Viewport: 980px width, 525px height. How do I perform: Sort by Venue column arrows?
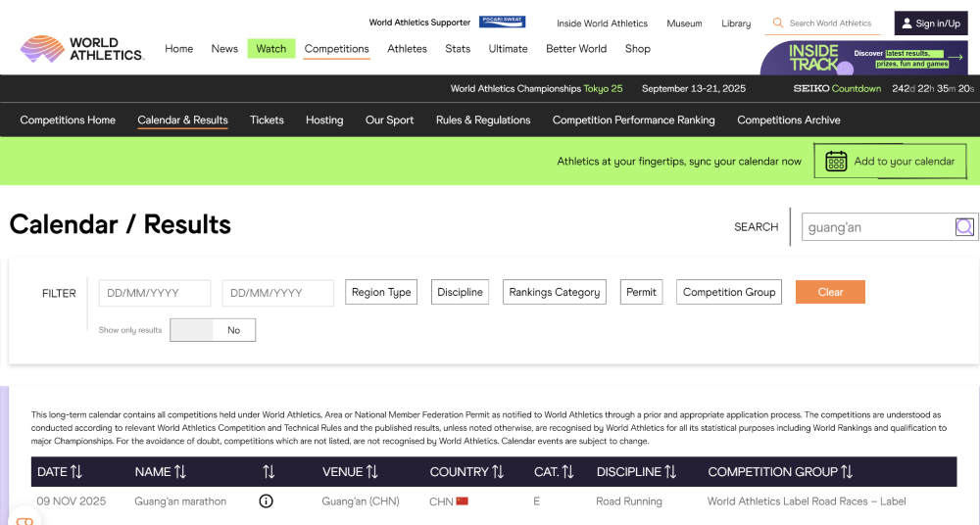pyautogui.click(x=372, y=472)
